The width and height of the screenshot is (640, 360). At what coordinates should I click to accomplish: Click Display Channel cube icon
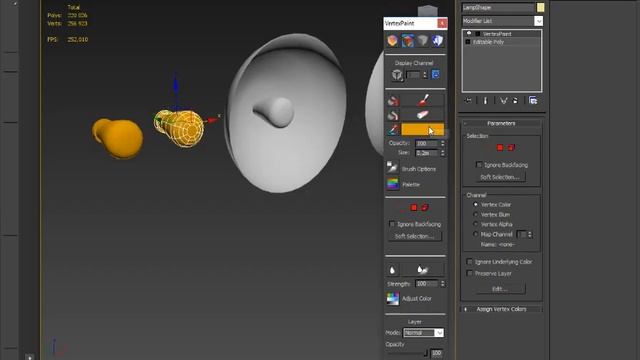397,75
